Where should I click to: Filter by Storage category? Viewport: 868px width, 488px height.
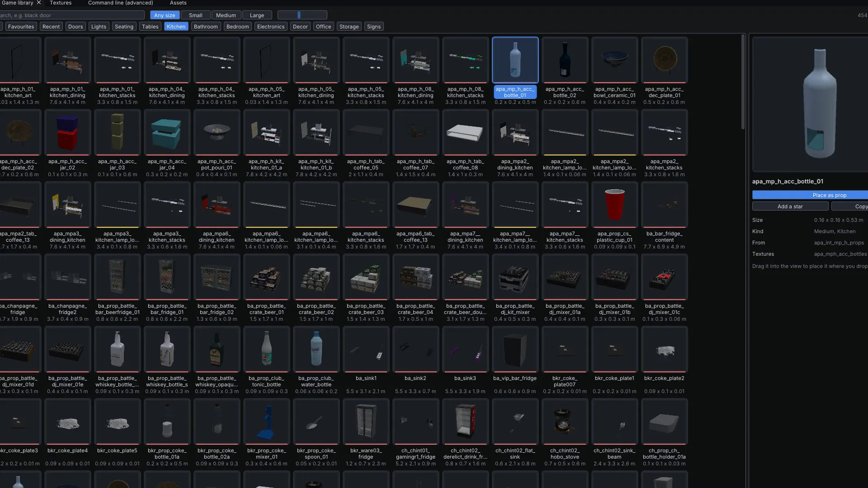(x=349, y=27)
